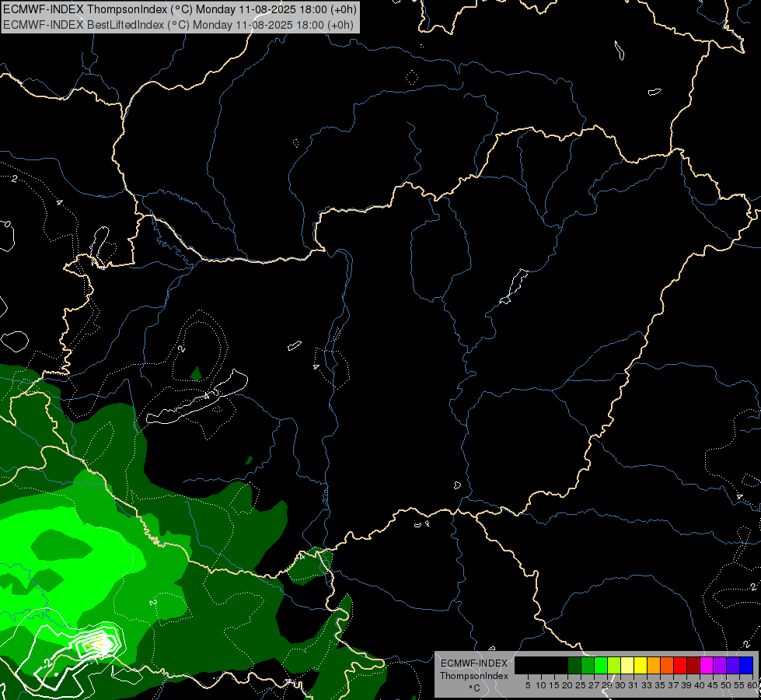Select the dark green 20–25 legend swatch
The image size is (761, 700).
click(574, 665)
